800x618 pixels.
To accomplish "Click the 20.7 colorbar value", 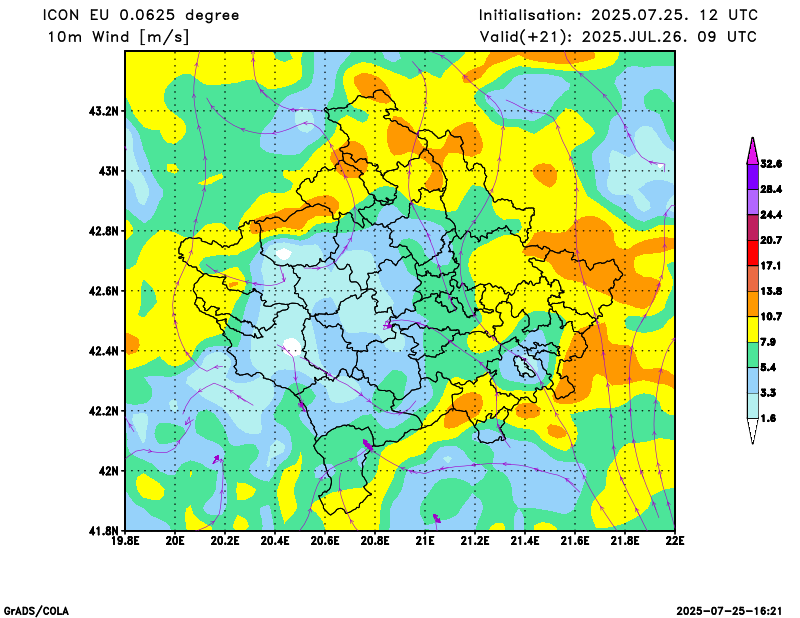I will [771, 240].
